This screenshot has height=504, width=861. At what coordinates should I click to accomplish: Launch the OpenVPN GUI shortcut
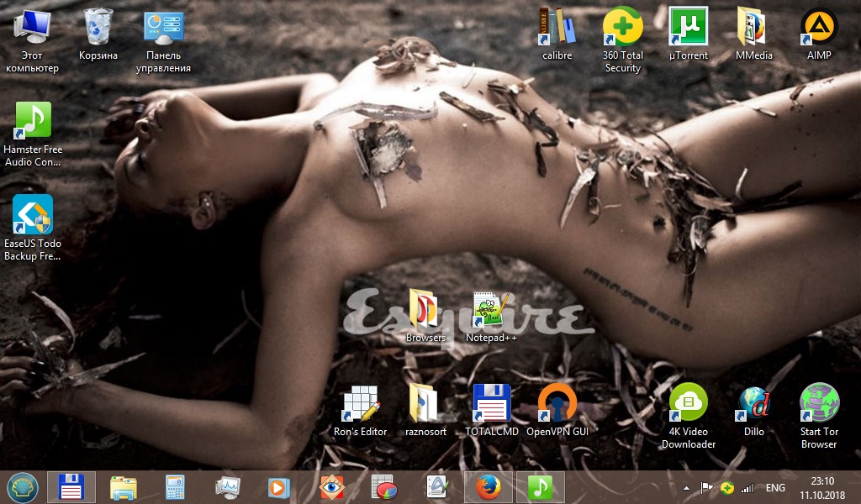pyautogui.click(x=557, y=410)
